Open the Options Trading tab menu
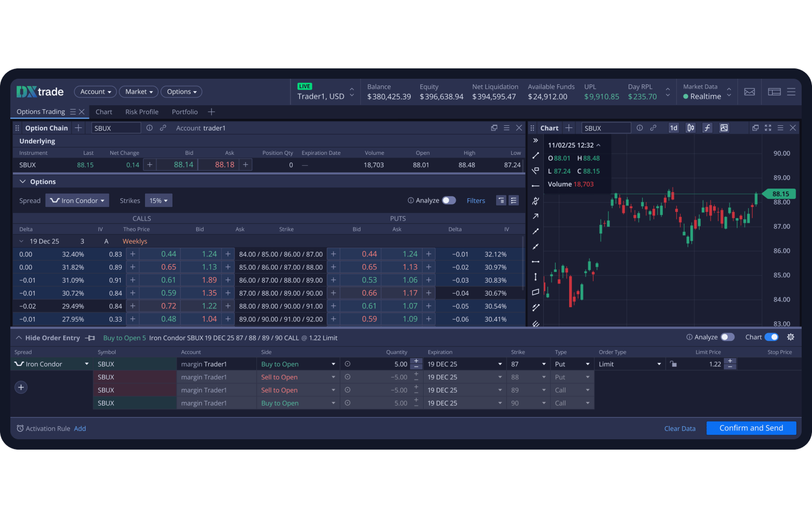812x518 pixels. [x=73, y=112]
